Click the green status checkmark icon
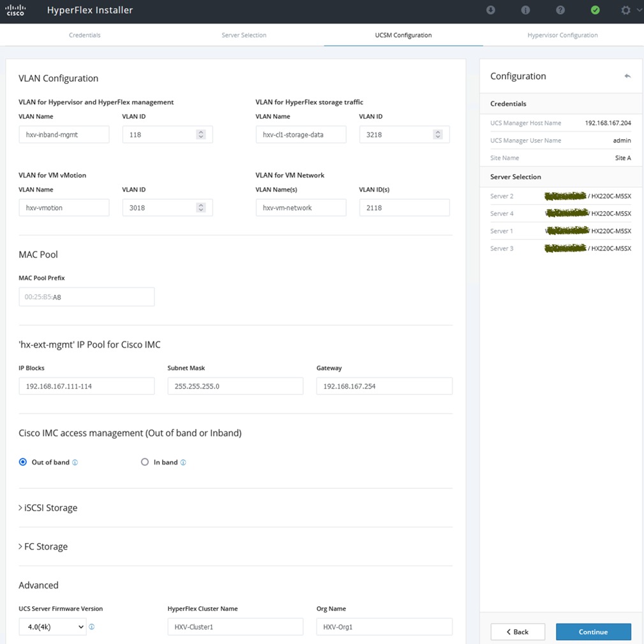Screen dimensions: 644x644 595,10
